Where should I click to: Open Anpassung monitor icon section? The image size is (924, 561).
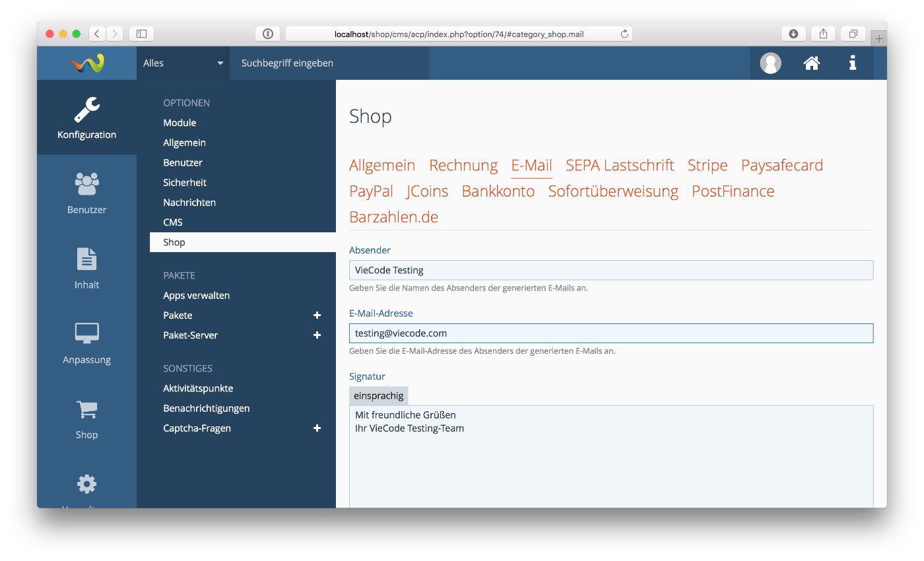[86, 343]
